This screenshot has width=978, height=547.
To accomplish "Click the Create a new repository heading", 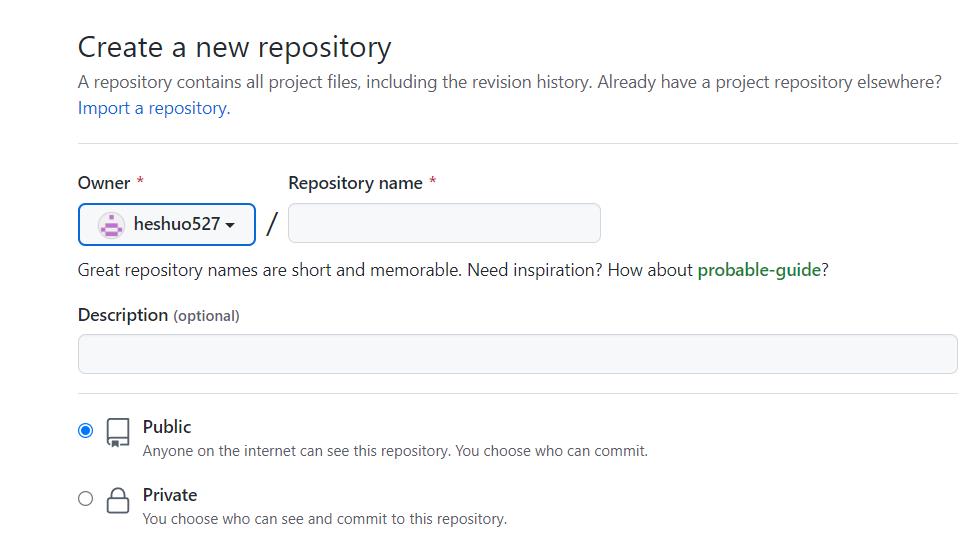I will point(234,47).
